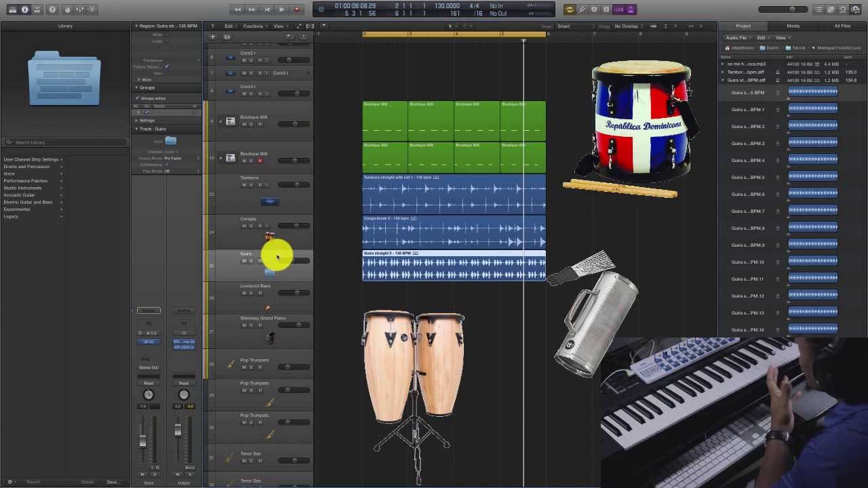Mute the Guira track
Viewport: 868px width, 488px height.
(243, 261)
